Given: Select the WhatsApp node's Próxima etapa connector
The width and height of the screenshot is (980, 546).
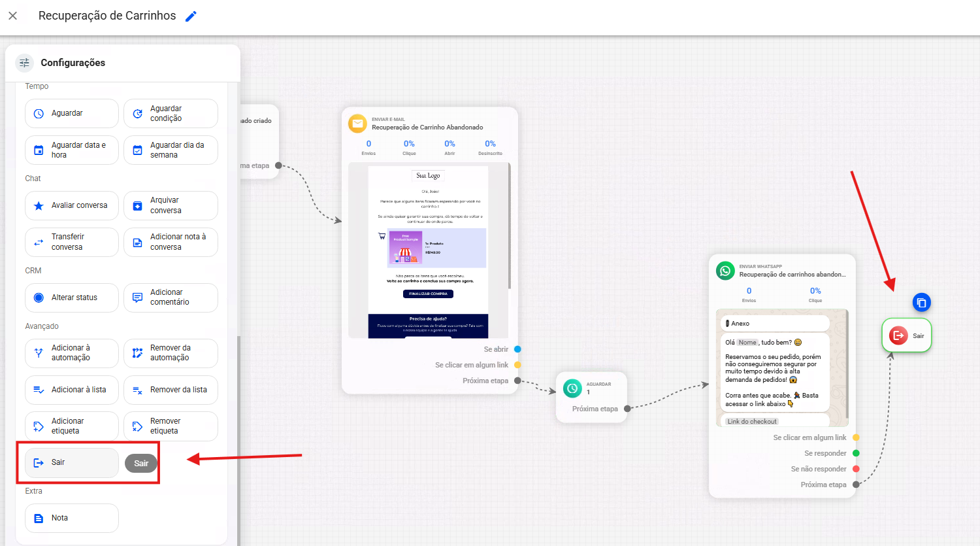Looking at the screenshot, I should 856,485.
